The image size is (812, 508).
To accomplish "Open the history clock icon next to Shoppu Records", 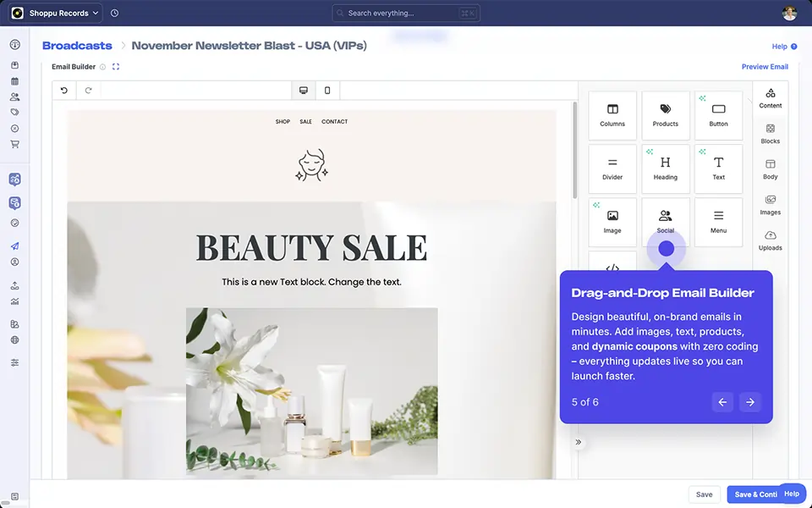I will 114,13.
